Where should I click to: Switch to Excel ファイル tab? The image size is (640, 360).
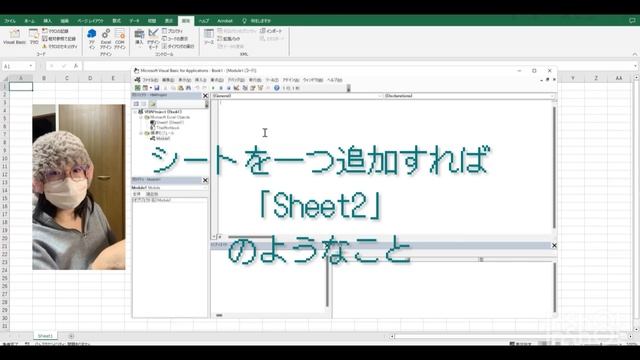(10, 21)
